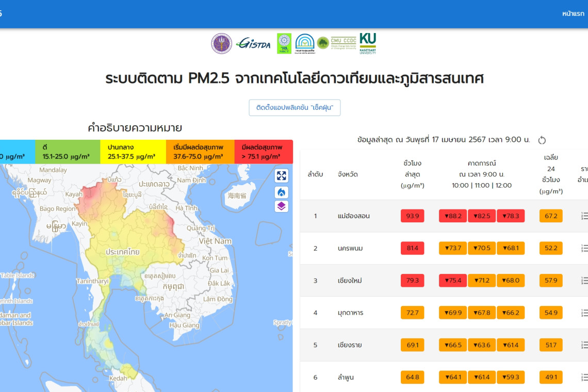Click the green NRCT logo
The width and height of the screenshot is (588, 392).
click(284, 44)
